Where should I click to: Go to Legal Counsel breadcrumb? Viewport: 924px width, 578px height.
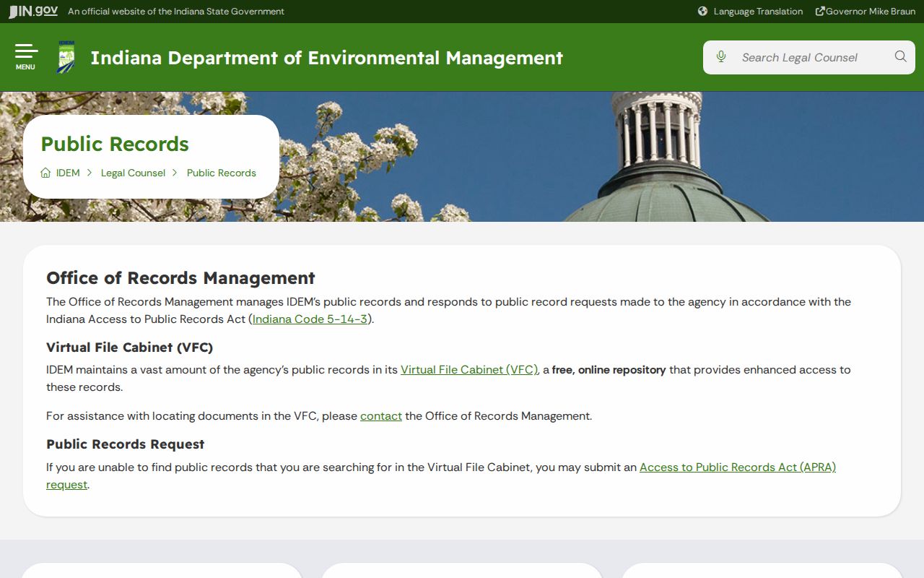pos(133,173)
